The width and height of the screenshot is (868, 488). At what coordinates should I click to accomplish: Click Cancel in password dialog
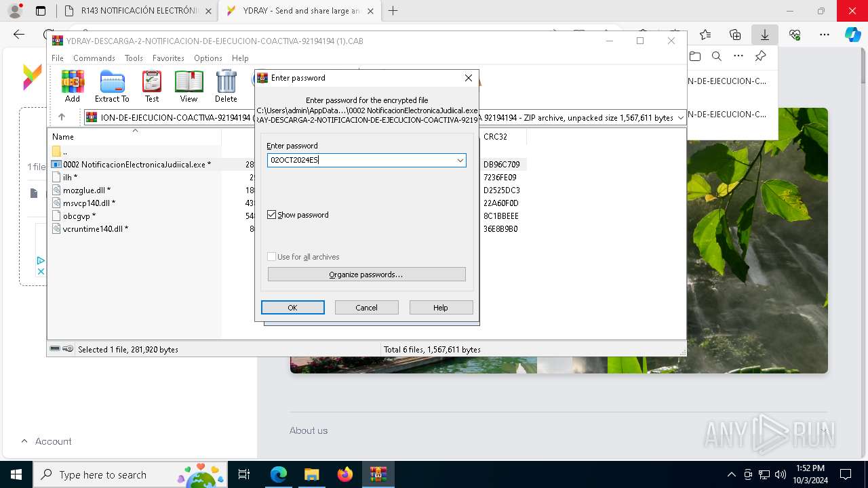[367, 308]
